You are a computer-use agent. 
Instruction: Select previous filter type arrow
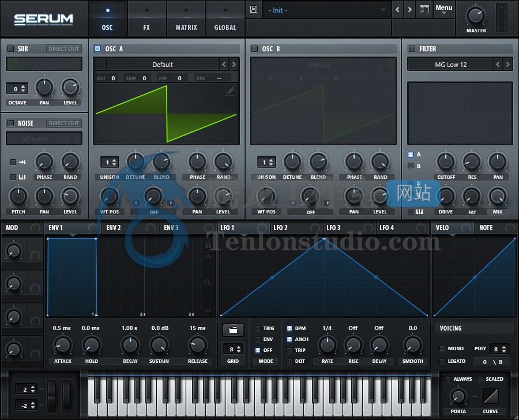498,64
